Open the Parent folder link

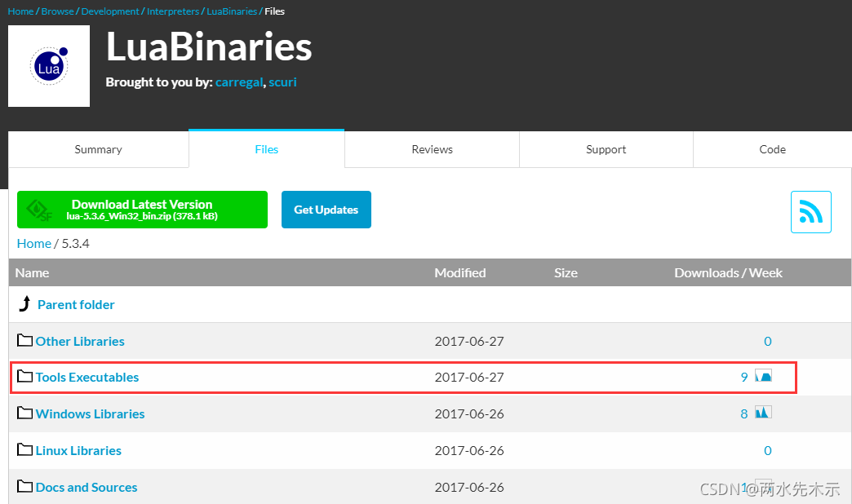coord(76,305)
